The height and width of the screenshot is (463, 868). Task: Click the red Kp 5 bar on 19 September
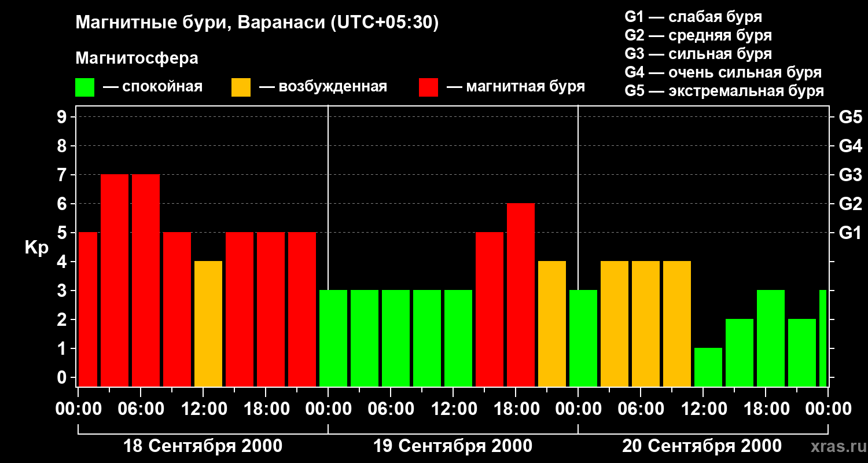(490, 309)
